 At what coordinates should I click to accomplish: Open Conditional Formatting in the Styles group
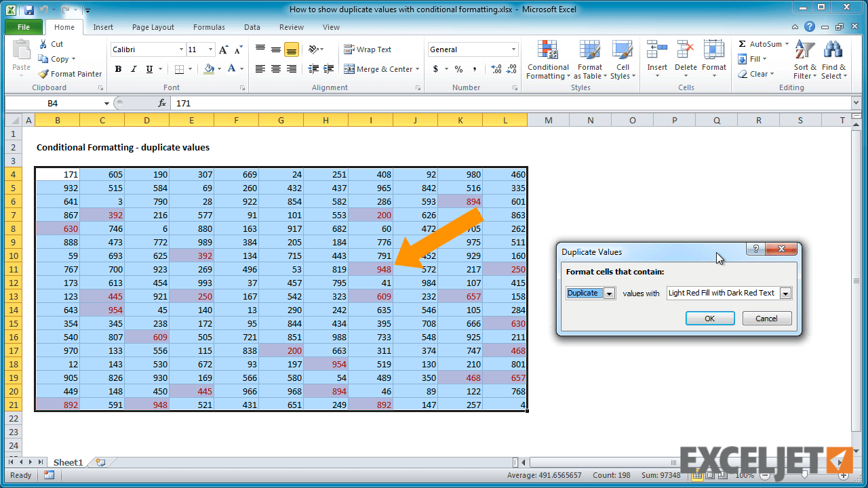pos(547,60)
